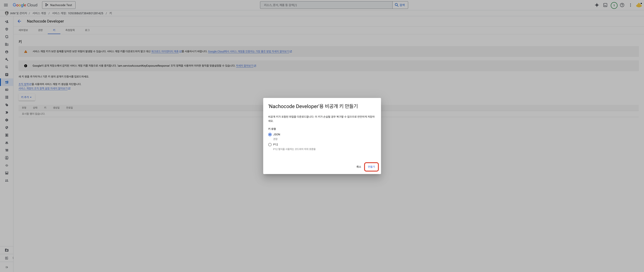The height and width of the screenshot is (272, 644).
Task: Open the 세부정보 tab
Action: (23, 30)
